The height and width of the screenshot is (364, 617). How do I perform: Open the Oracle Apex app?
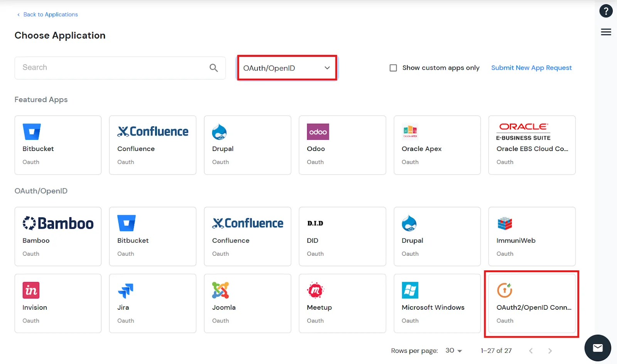pos(437,144)
